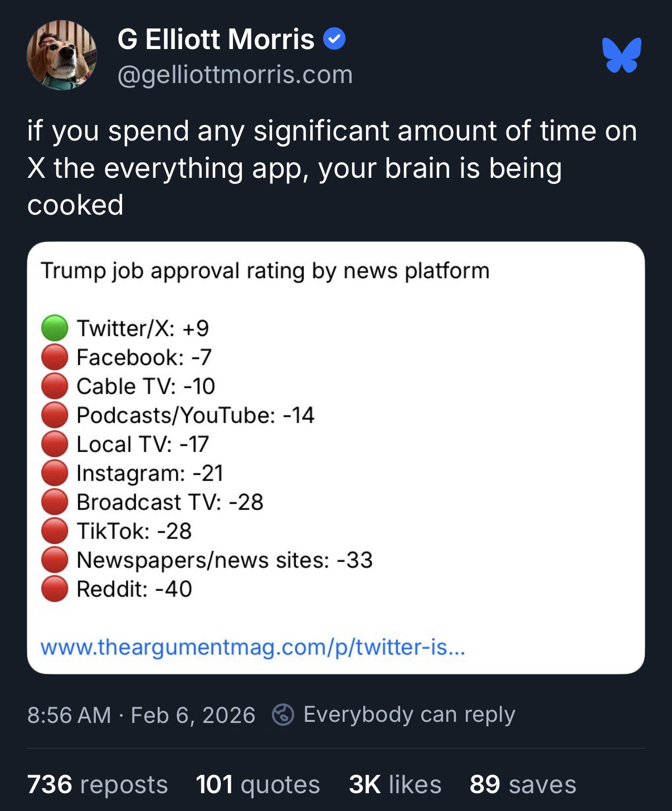The height and width of the screenshot is (811, 672).
Task: Click the Bluesky butterfly logo
Action: [x=621, y=55]
